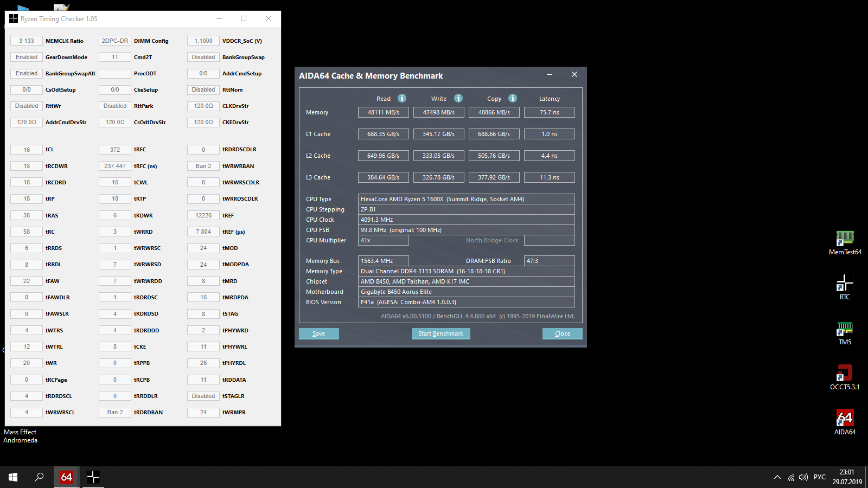
Task: Click the MEMCLK Ratio value "3 133"
Action: click(27, 41)
